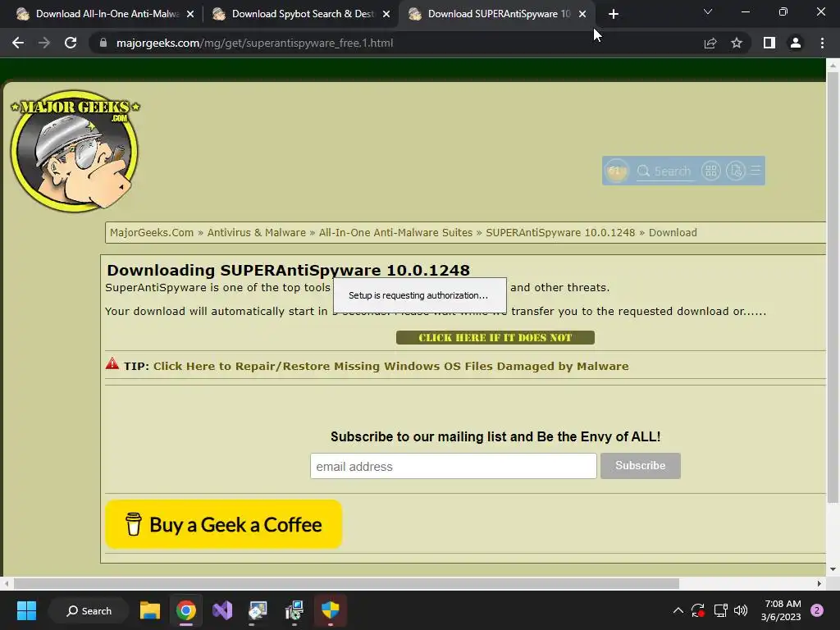Click the Download breadcrumb
This screenshot has height=630, width=840.
pos(673,232)
